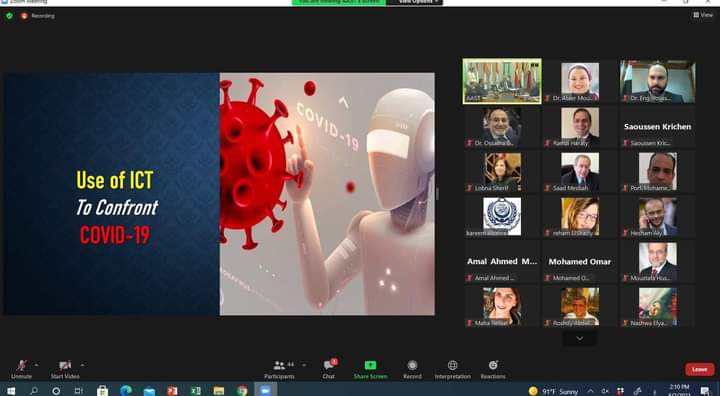Click the active Zoom taskbar icon

coord(265,390)
